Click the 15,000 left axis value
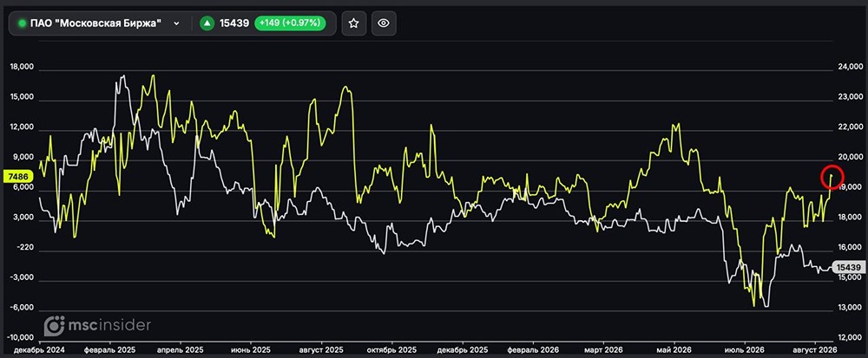This screenshot has width=868, height=358. point(23,97)
